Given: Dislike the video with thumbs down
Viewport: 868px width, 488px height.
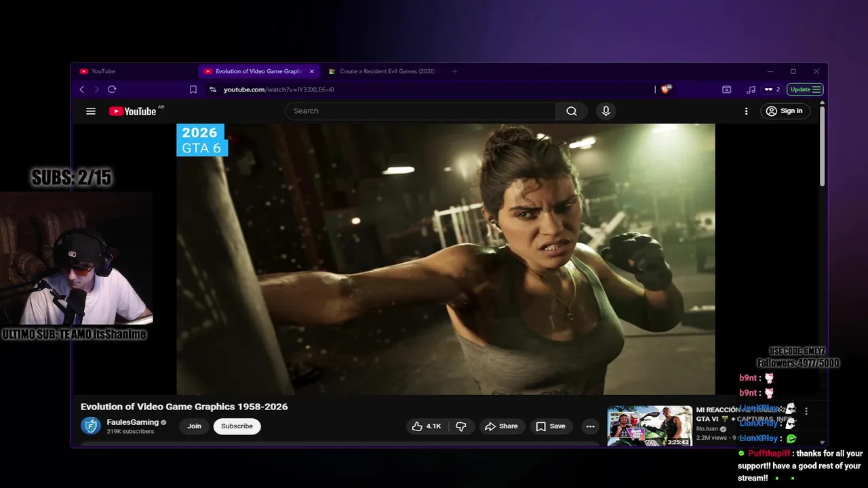Looking at the screenshot, I should tap(460, 426).
